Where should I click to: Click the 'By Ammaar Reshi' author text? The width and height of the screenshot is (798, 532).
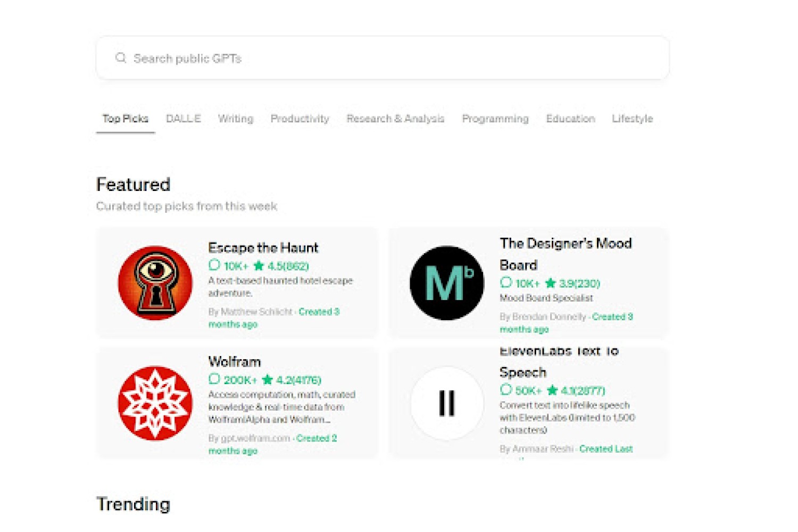[x=536, y=449]
